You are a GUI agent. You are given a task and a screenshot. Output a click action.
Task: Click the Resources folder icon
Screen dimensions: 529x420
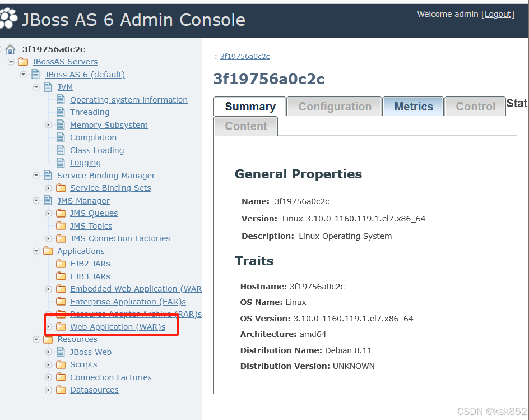click(x=48, y=339)
